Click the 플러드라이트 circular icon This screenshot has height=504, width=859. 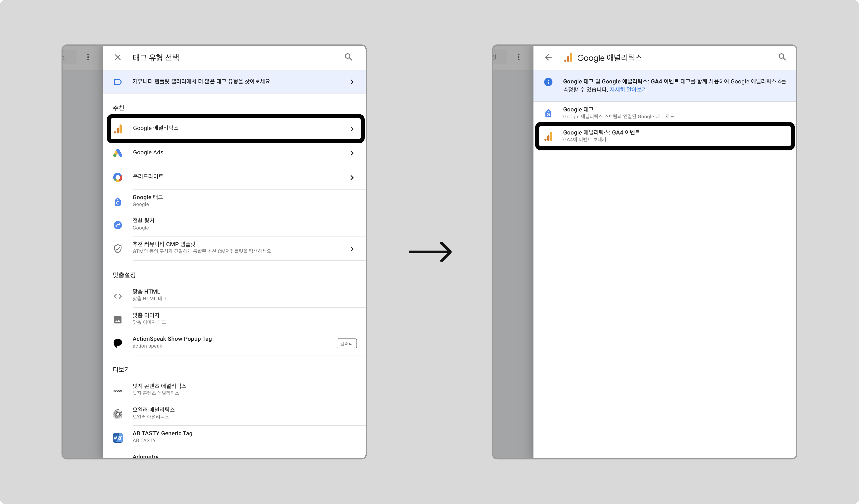pos(118,177)
